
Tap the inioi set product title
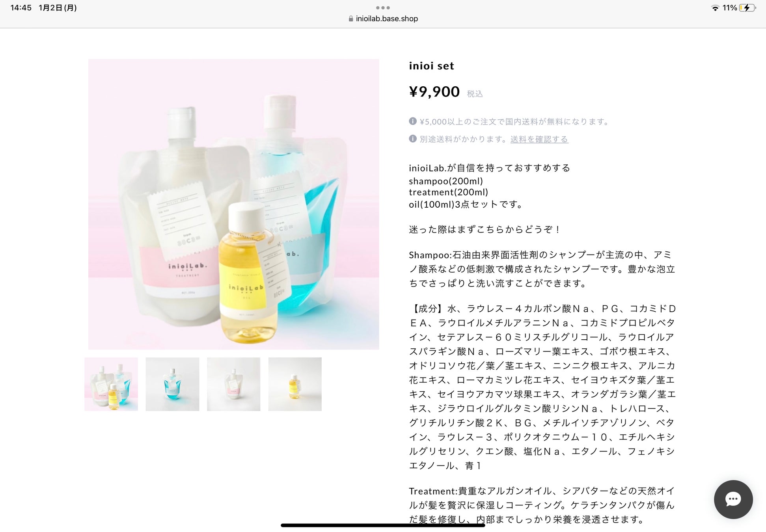point(431,66)
